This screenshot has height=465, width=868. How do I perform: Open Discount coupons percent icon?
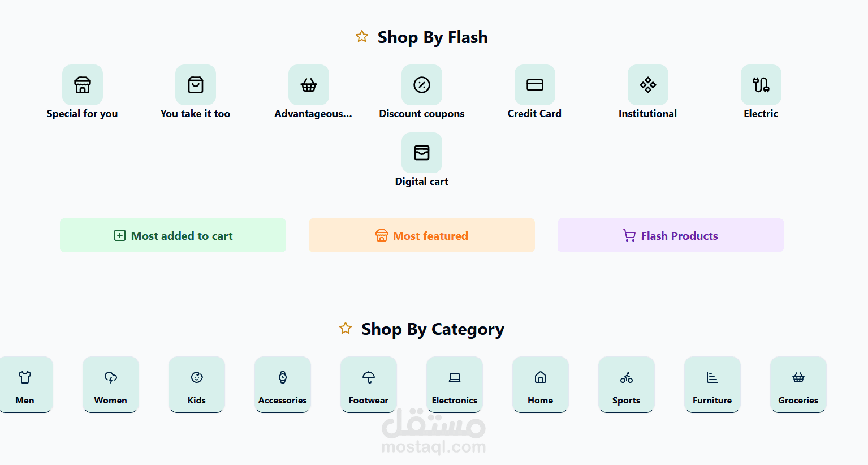[x=422, y=85]
